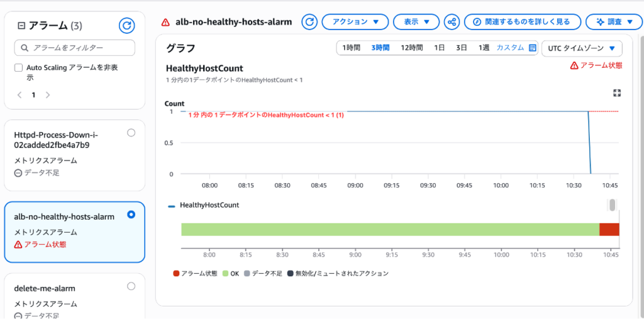
Task: Click the alb-no-healthy-hosts-alarm card name
Action: click(x=64, y=216)
